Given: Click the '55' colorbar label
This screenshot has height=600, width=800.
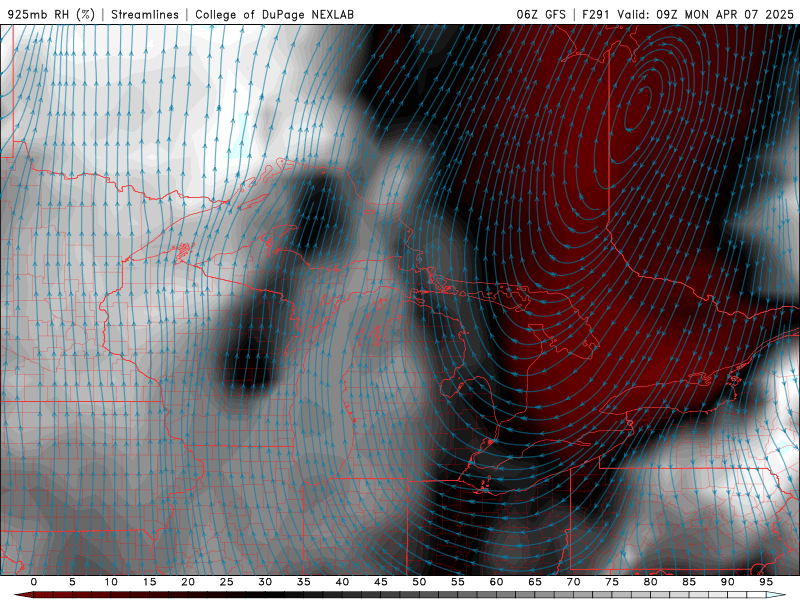Looking at the screenshot, I should [x=458, y=582].
